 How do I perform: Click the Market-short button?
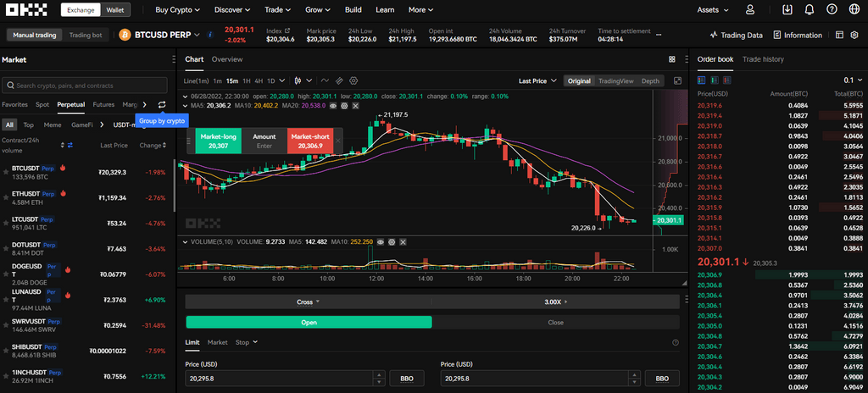tap(310, 141)
